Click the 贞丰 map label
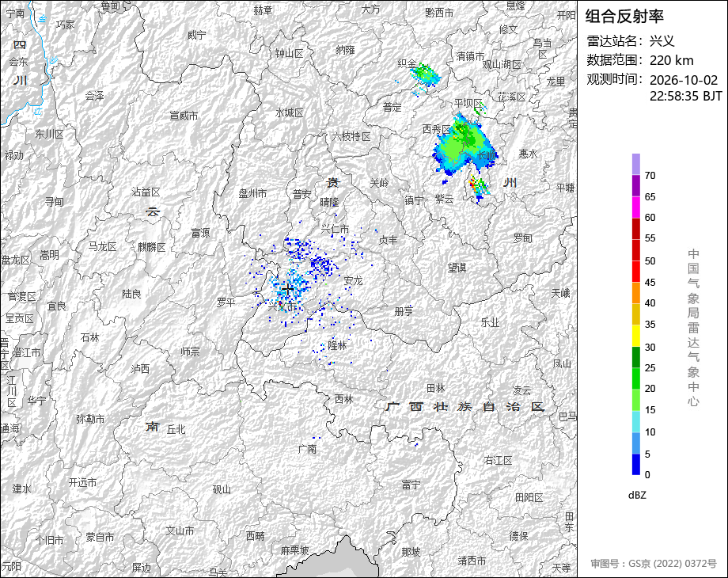Image resolution: width=728 pixels, height=578 pixels. pos(389,240)
